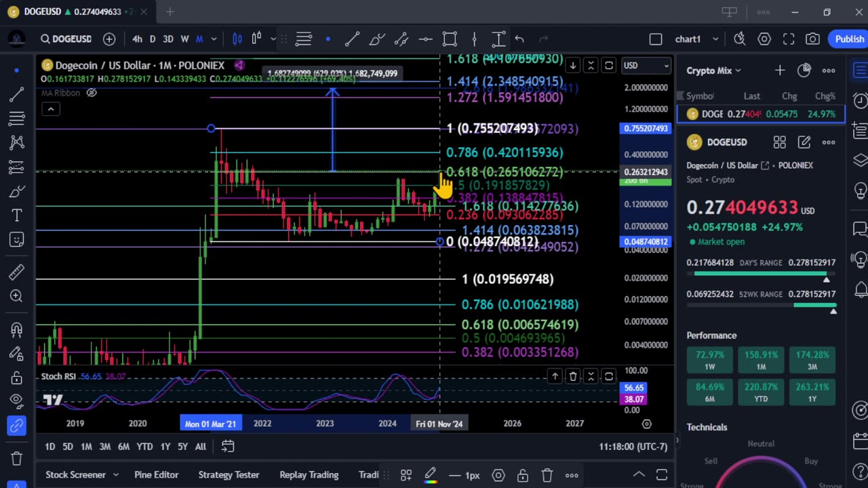The width and height of the screenshot is (868, 488).
Task: Toggle lock on the selected drawing
Action: pos(523,475)
